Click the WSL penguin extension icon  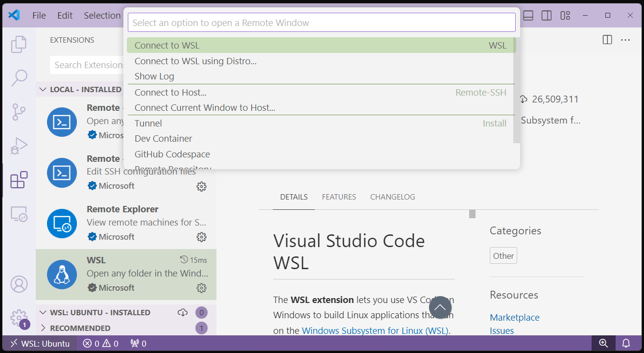(x=62, y=275)
